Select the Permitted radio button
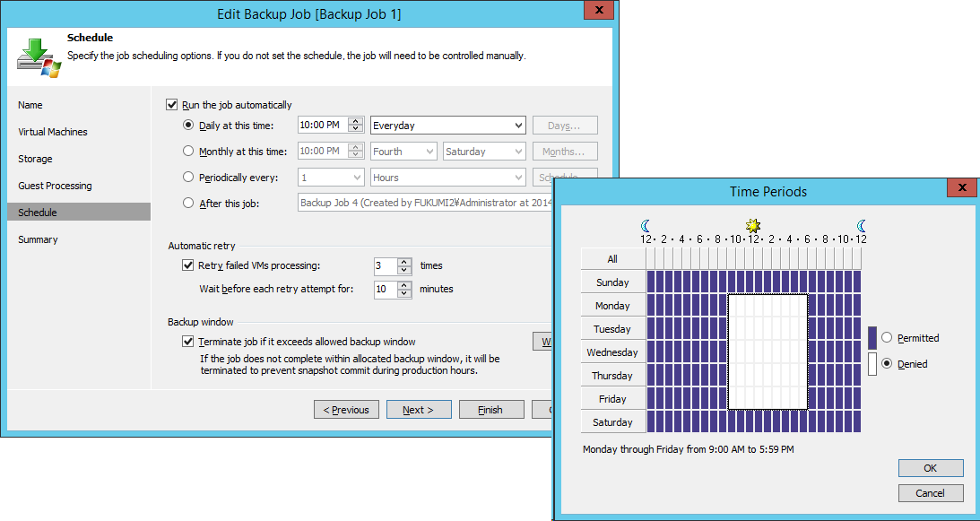 point(888,338)
